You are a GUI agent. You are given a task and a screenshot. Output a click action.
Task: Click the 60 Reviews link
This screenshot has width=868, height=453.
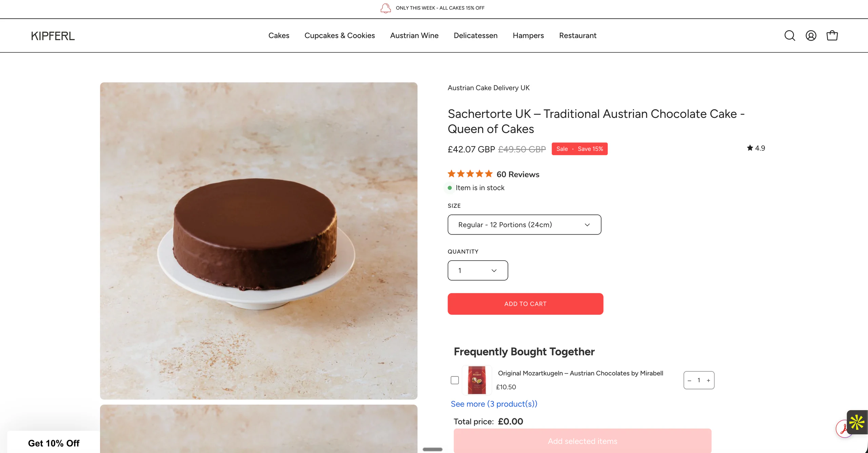518,174
